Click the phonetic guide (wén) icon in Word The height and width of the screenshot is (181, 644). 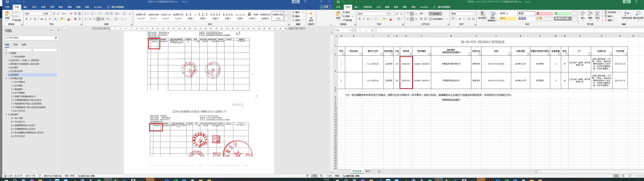tap(75, 14)
